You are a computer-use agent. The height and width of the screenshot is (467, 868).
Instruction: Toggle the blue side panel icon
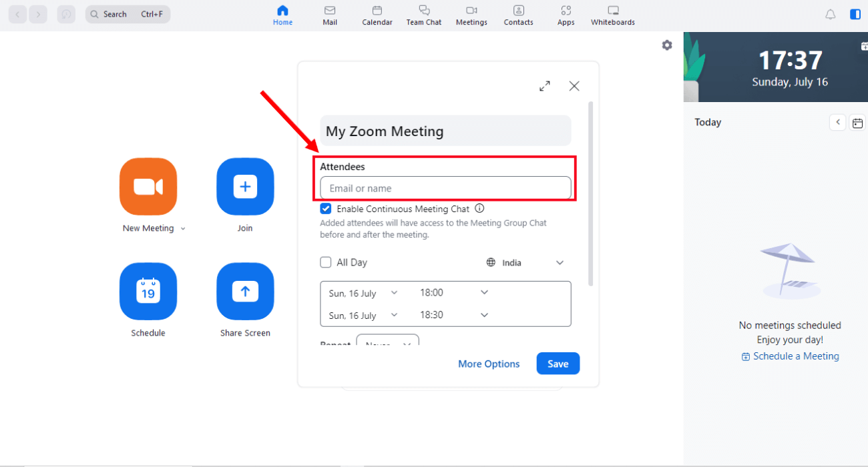point(855,14)
